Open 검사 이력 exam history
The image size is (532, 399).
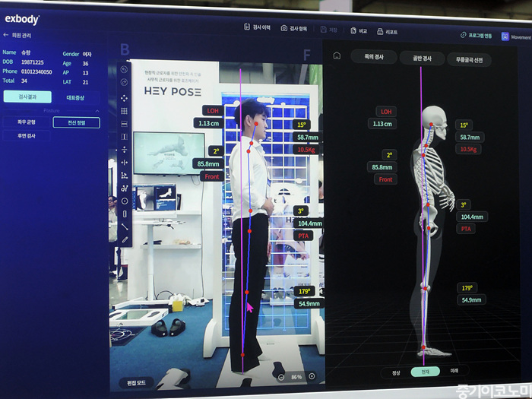257,27
